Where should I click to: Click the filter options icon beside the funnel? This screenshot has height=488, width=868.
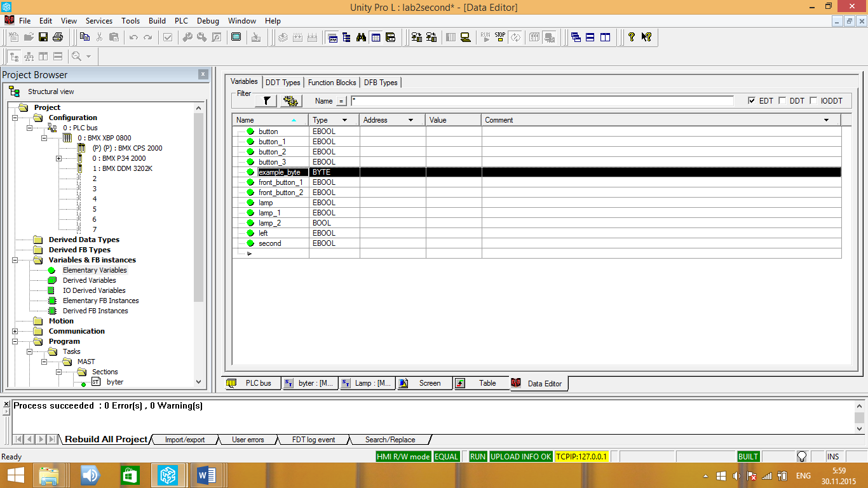(291, 100)
